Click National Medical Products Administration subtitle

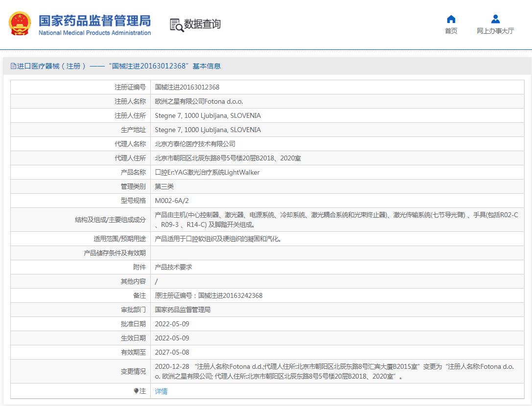pyautogui.click(x=94, y=33)
